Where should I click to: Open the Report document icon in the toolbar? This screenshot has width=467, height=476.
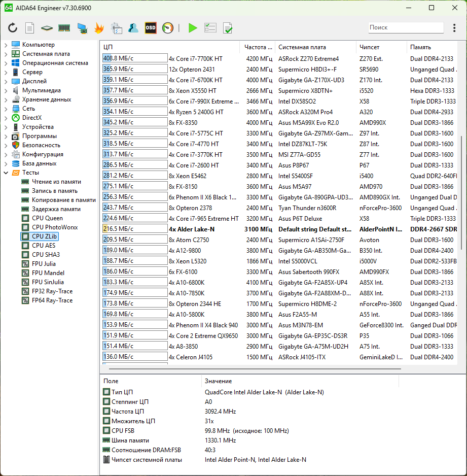tap(30, 28)
